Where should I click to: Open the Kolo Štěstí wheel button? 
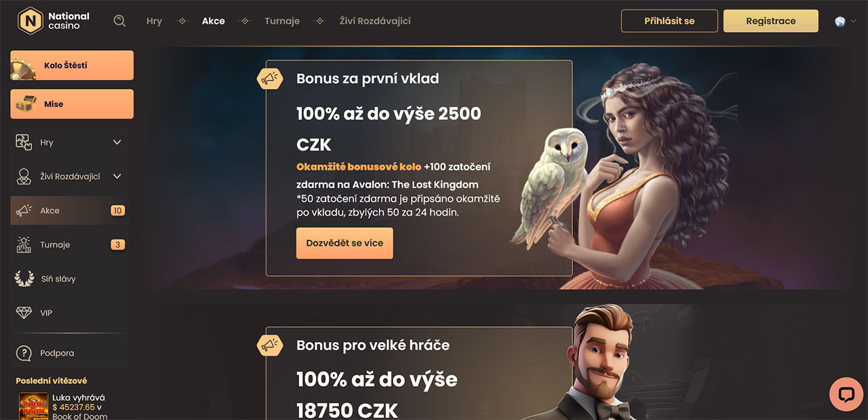(x=72, y=65)
